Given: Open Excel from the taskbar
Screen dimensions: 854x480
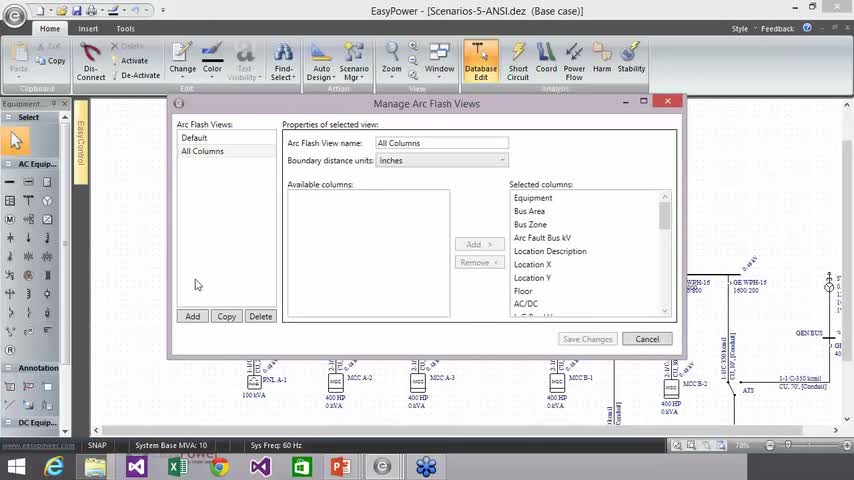Looking at the screenshot, I should (x=178, y=467).
